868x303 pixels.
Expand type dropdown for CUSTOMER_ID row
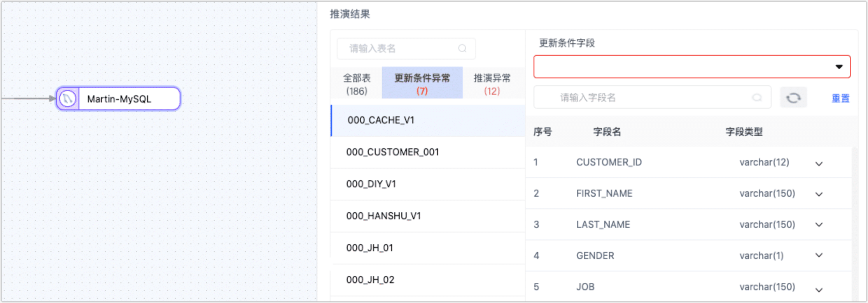click(x=819, y=164)
